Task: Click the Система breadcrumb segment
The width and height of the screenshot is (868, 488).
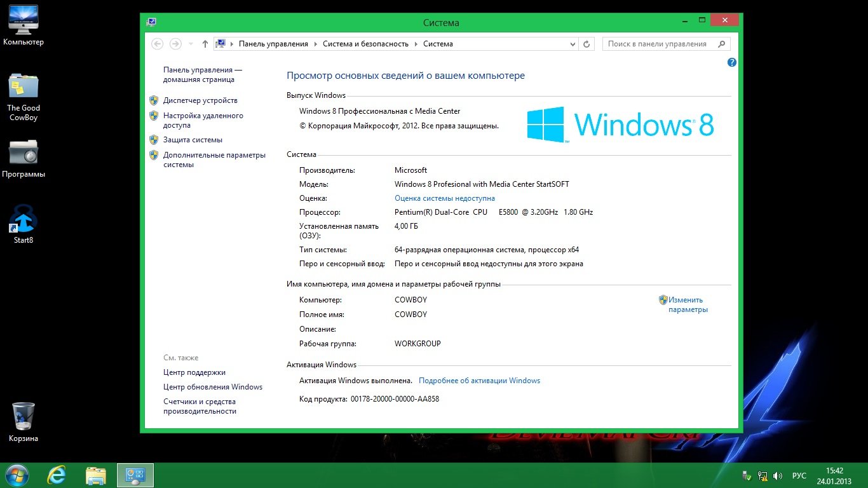Action: coord(438,44)
